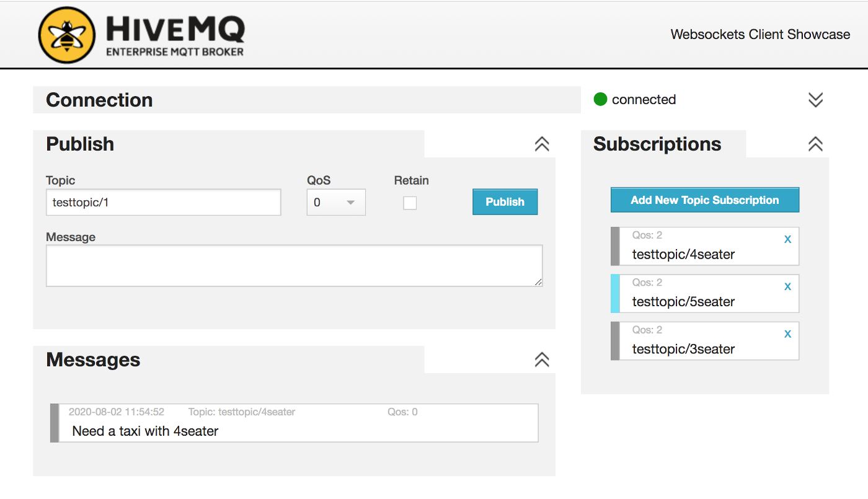
Task: Focus the Message text area
Action: [x=294, y=266]
